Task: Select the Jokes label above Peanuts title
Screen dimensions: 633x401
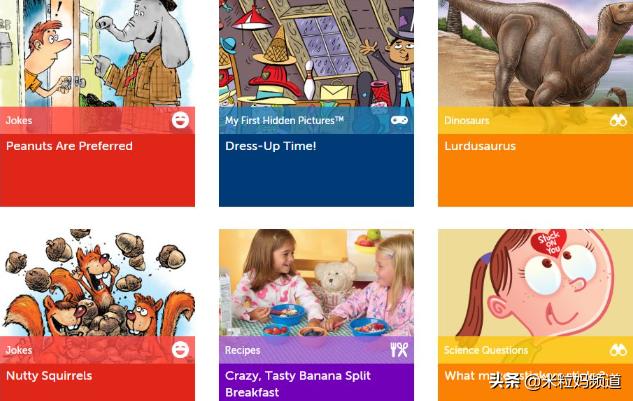Action: pos(19,120)
